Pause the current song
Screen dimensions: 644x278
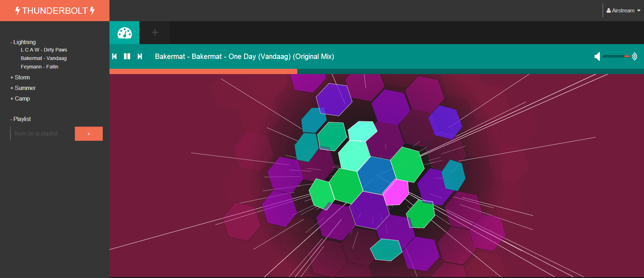pyautogui.click(x=127, y=56)
